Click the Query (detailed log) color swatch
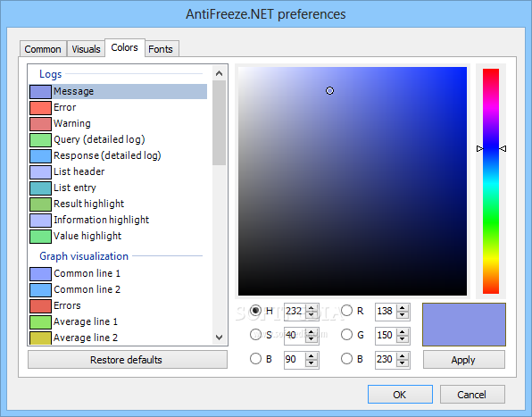 pos(40,140)
